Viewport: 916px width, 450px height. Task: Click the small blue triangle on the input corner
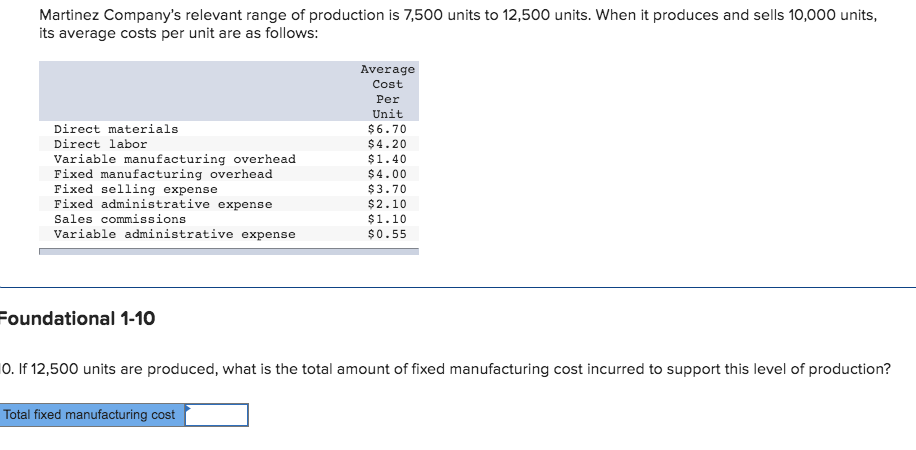(x=188, y=407)
